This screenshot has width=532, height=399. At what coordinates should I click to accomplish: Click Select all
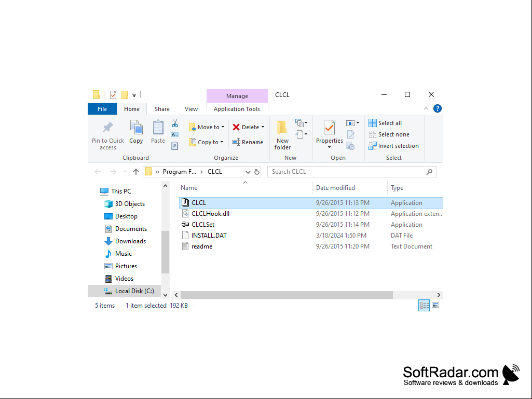[385, 123]
